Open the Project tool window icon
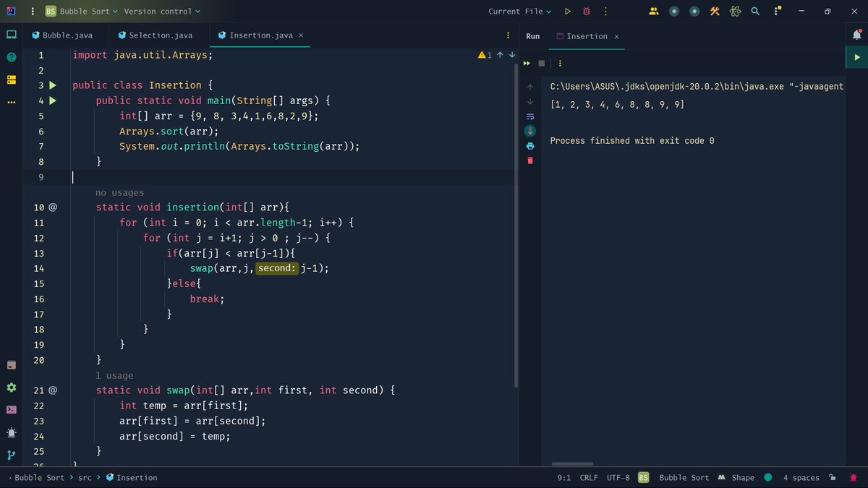The width and height of the screenshot is (868, 488). (x=12, y=35)
